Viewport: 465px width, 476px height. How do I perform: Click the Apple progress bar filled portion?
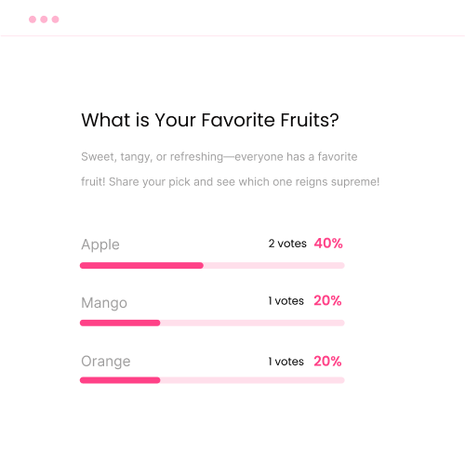pyautogui.click(x=141, y=265)
